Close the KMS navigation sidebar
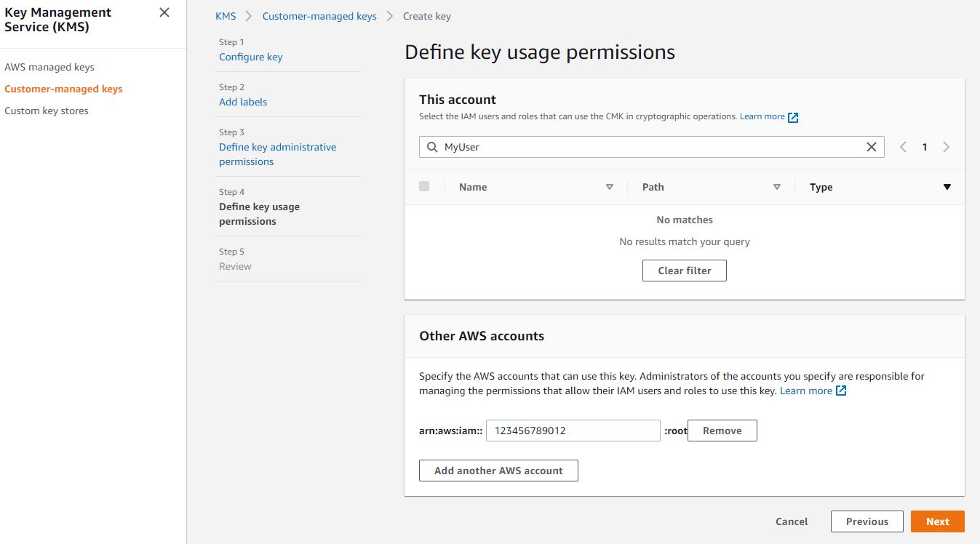The image size is (980, 544). pyautogui.click(x=164, y=12)
